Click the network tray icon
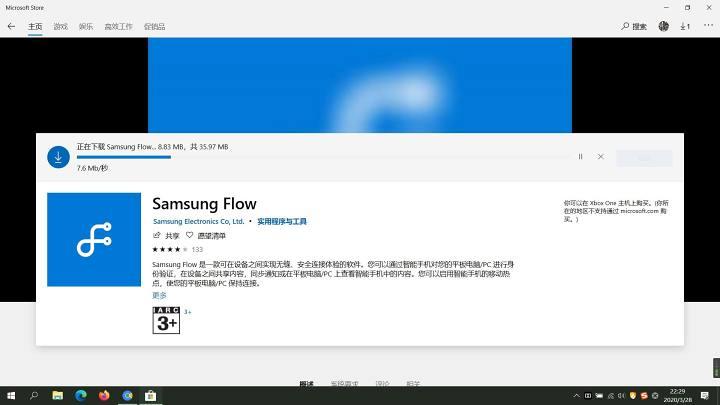 [611, 395]
